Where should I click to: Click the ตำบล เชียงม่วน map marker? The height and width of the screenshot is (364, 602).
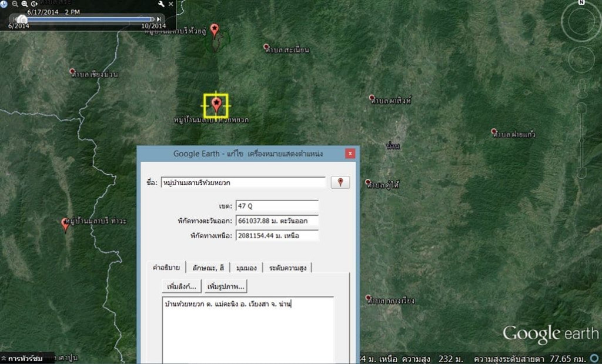tap(72, 71)
